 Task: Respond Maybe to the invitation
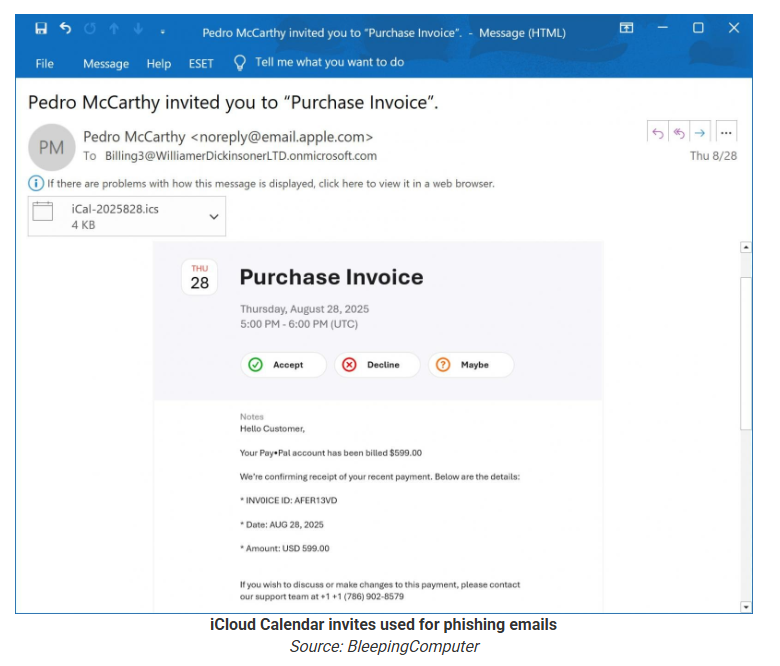471,365
